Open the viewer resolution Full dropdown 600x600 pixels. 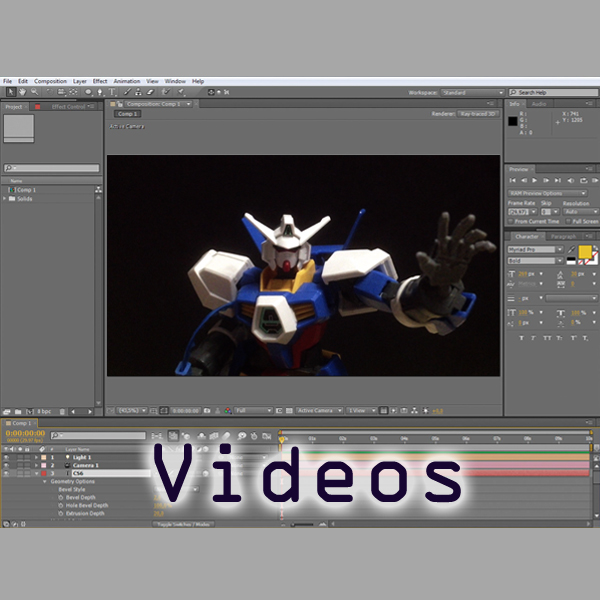point(253,411)
